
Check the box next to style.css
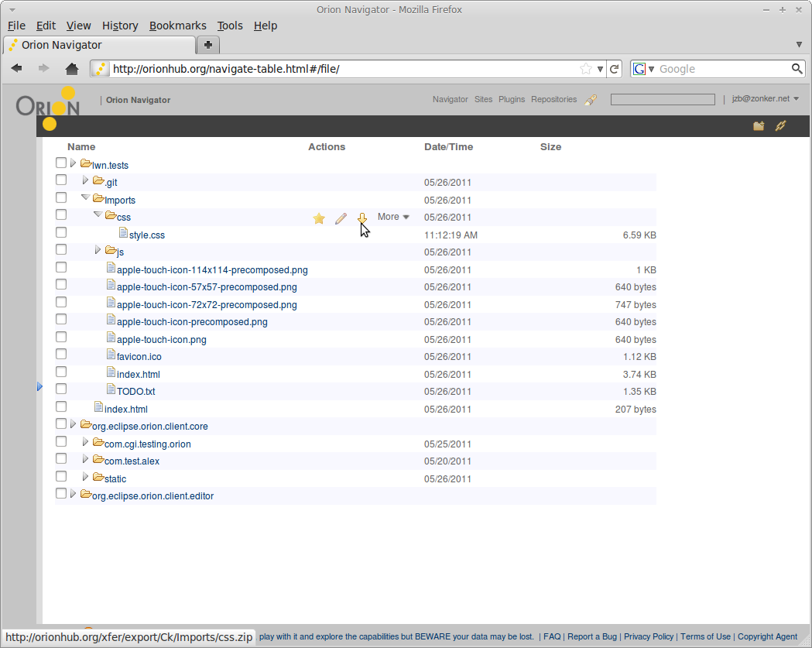click(61, 232)
